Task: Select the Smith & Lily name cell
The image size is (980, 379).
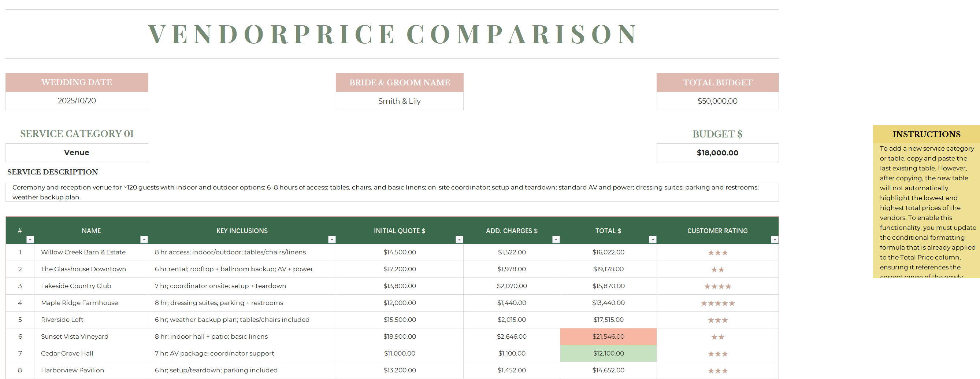Action: pos(400,101)
